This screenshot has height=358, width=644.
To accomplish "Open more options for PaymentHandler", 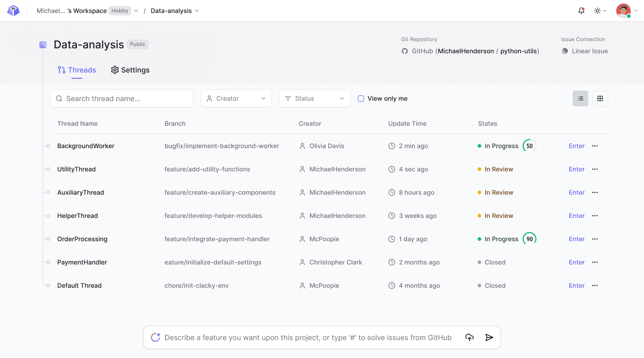I will click(595, 262).
